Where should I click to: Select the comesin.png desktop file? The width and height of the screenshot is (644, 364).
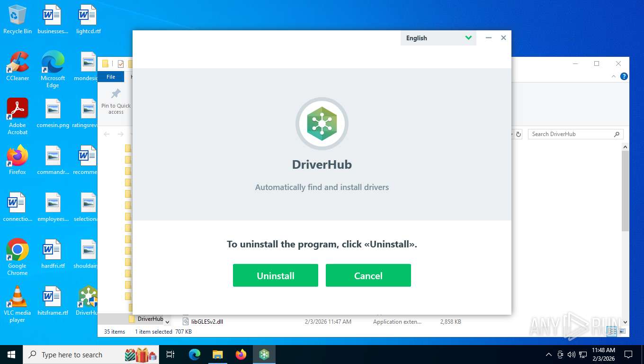click(53, 113)
